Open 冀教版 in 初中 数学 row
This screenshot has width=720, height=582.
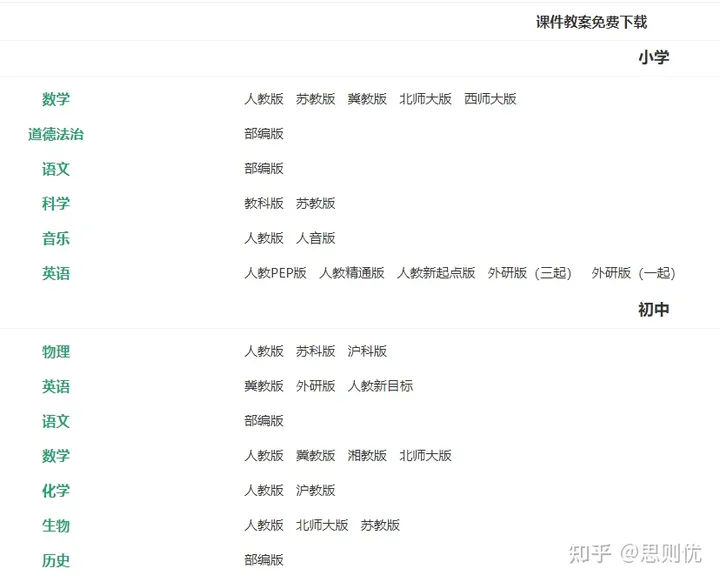[x=315, y=456]
